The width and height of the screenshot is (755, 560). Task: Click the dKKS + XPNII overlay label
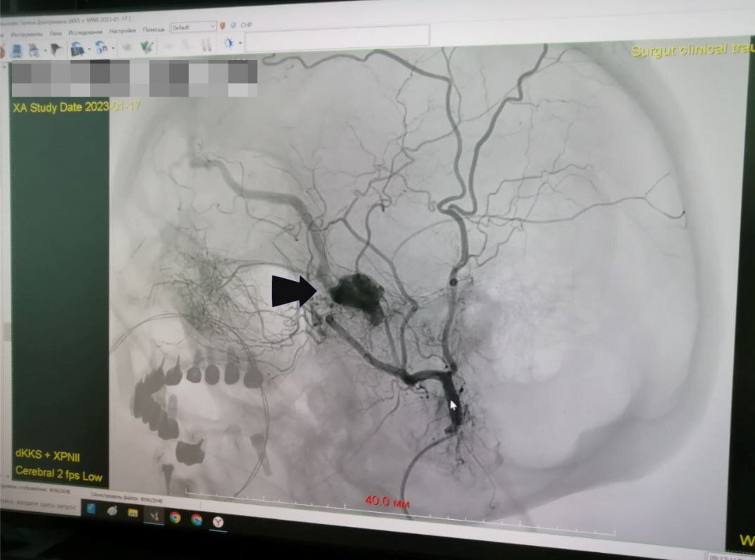coord(48,455)
